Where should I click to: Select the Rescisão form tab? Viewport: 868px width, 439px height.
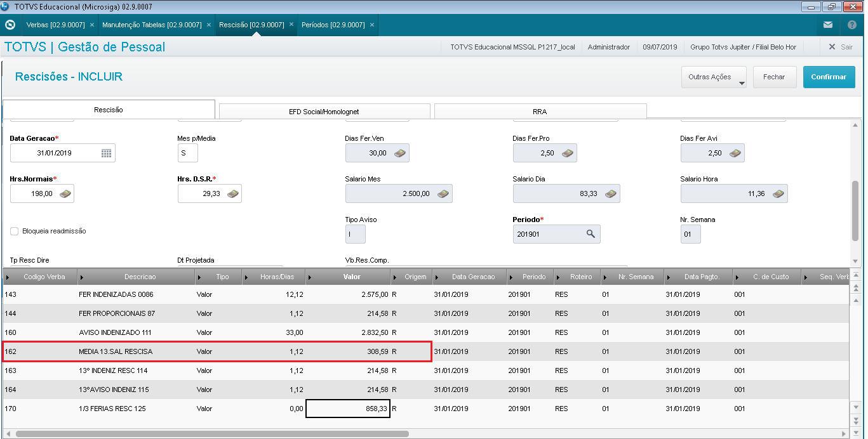point(109,110)
